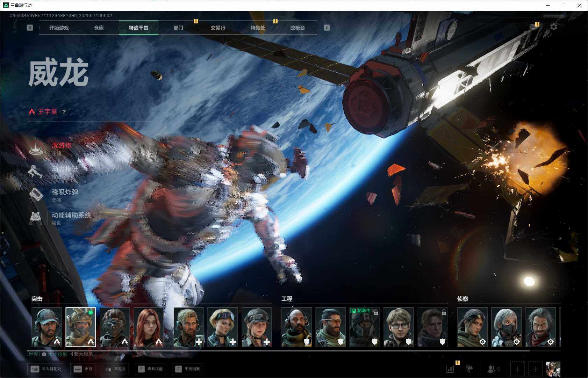This screenshot has height=378, width=588.
Task: Open the flags icon in bottom bar
Action: tap(469, 369)
